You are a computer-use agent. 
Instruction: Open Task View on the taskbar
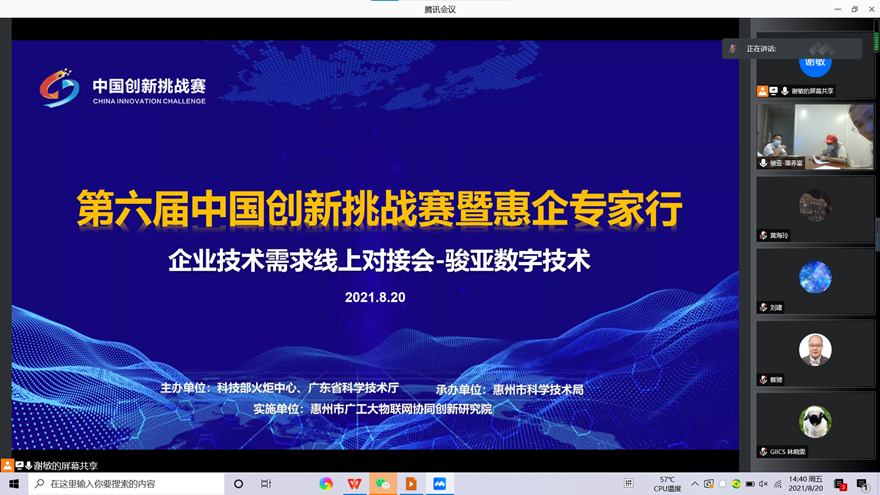266,484
